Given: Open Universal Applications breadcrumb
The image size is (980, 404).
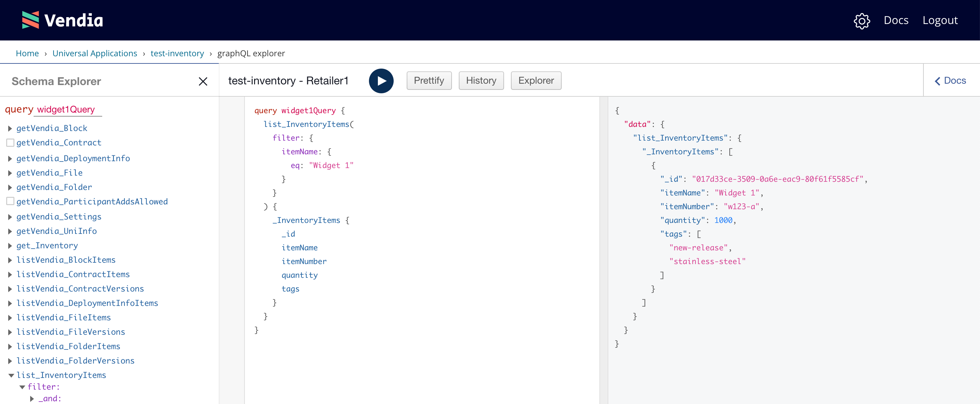Looking at the screenshot, I should coord(95,53).
